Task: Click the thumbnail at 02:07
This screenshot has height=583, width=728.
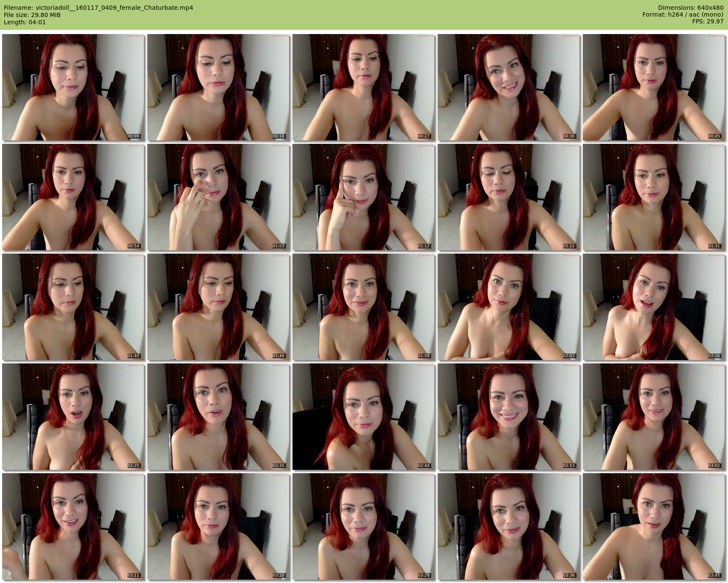Action: click(x=509, y=307)
